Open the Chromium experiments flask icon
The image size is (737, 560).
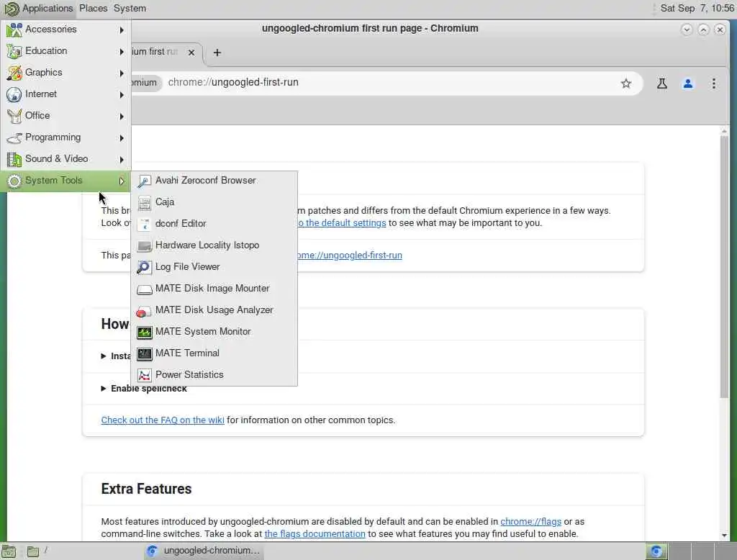662,83
